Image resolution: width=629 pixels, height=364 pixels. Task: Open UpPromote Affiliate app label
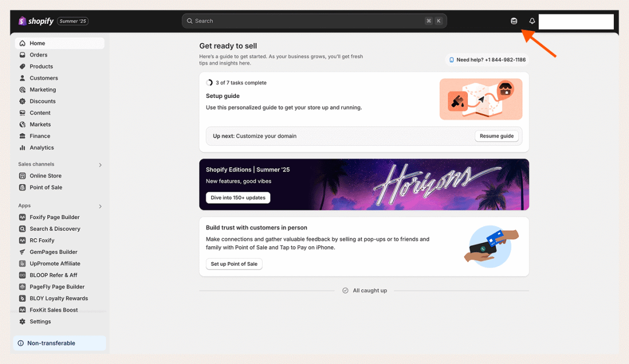[x=55, y=264]
